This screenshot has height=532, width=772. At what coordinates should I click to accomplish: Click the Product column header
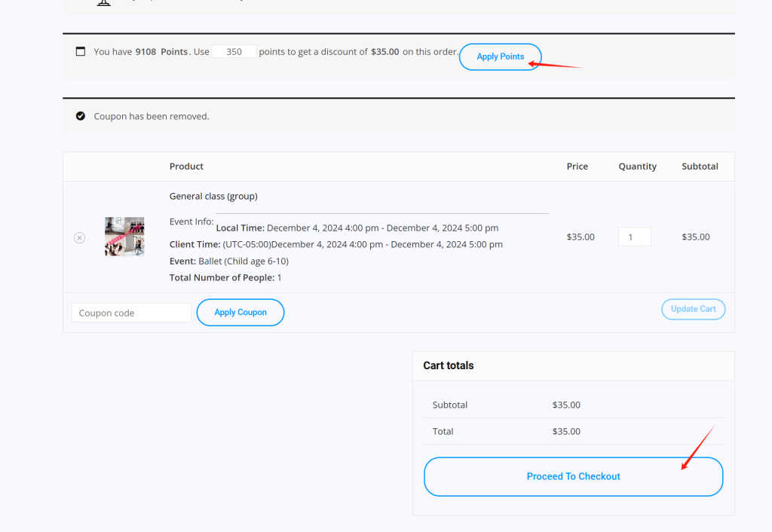(186, 167)
